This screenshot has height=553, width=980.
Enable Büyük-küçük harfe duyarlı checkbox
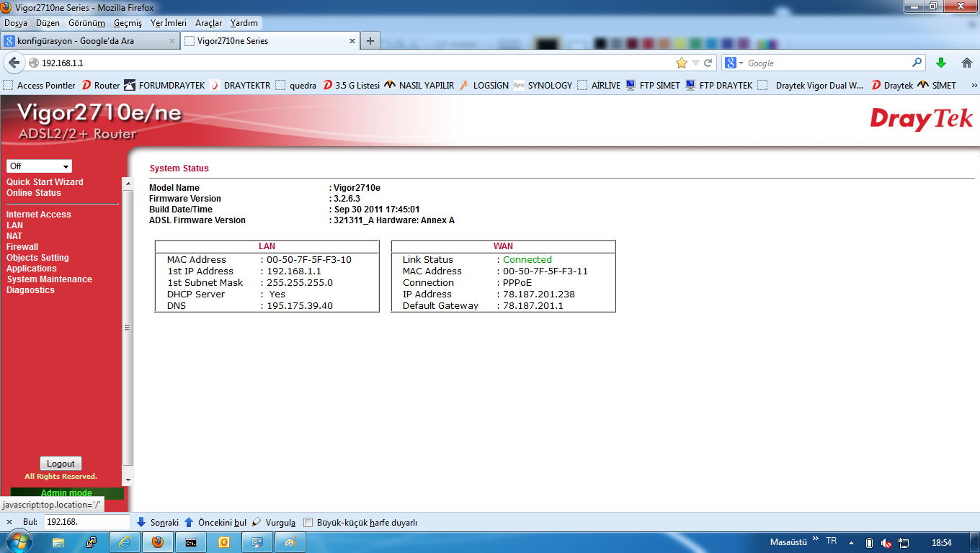click(x=308, y=523)
